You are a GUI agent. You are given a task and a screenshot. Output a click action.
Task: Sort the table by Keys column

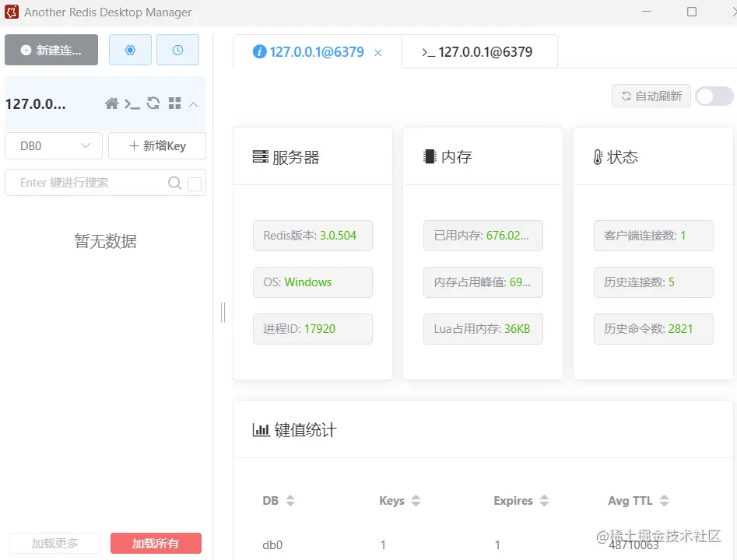pos(416,501)
